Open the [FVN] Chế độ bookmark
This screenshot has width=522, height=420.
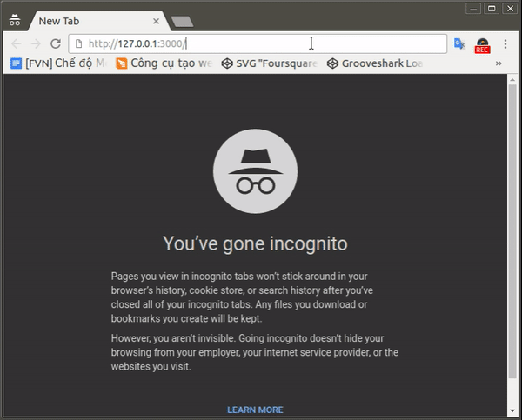pos(59,63)
